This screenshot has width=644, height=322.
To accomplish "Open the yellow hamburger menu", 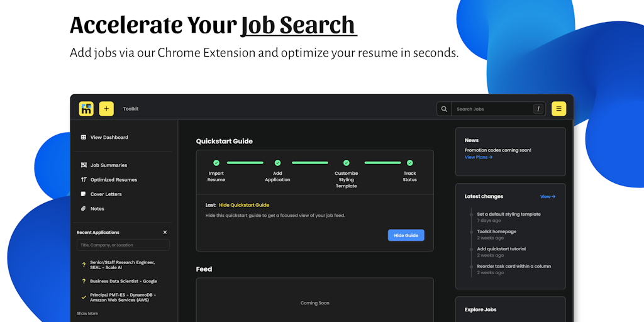I will (x=558, y=109).
